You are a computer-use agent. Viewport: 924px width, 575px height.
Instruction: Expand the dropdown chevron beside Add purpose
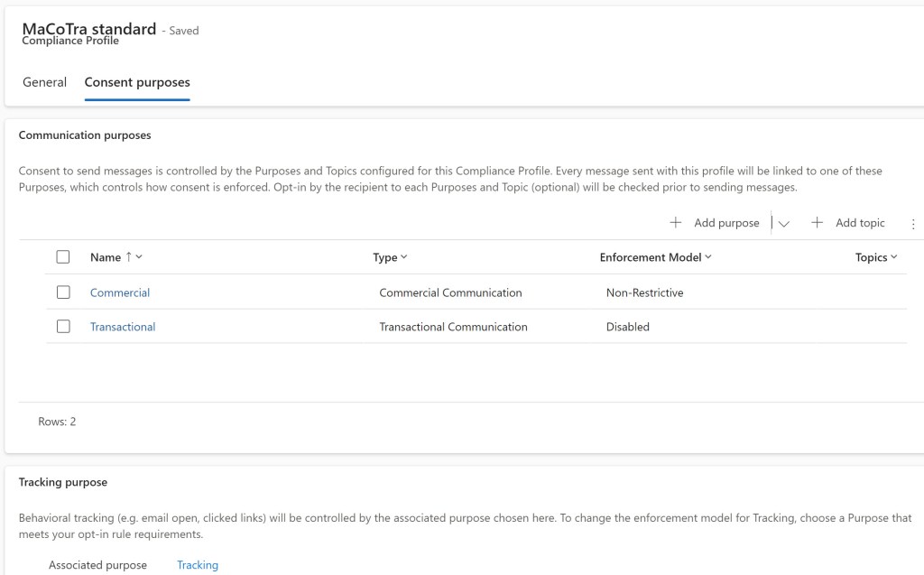(x=781, y=222)
